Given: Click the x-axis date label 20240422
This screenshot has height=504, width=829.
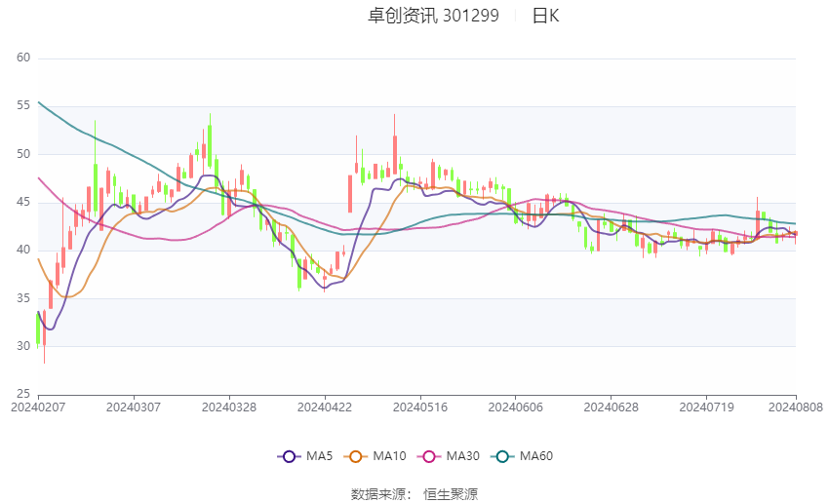Looking at the screenshot, I should (x=325, y=407).
